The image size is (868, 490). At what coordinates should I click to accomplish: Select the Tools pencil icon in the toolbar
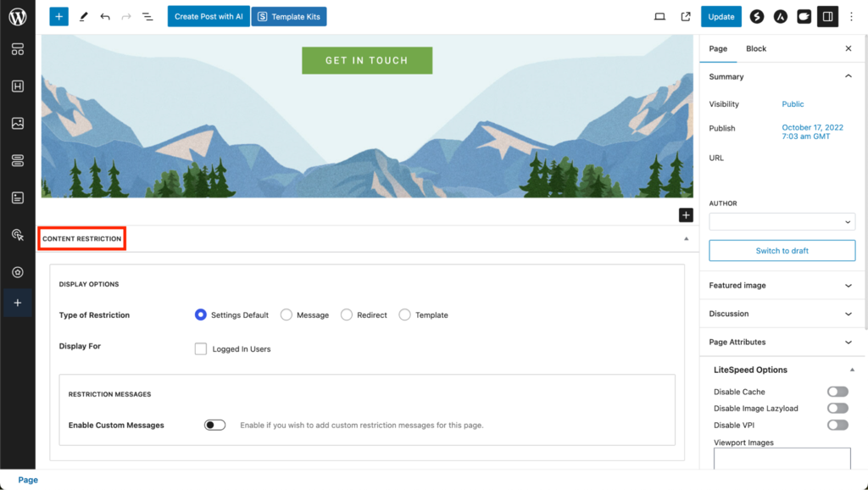[x=83, y=16]
